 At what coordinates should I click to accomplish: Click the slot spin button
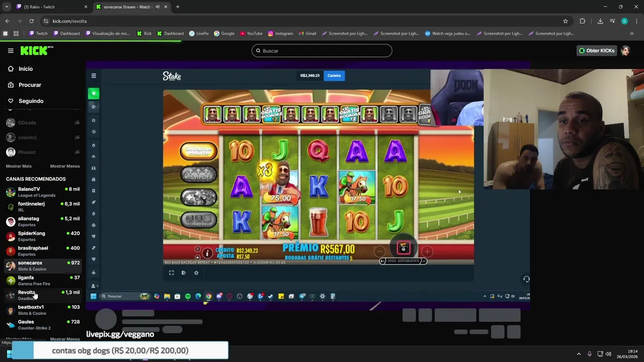404,247
